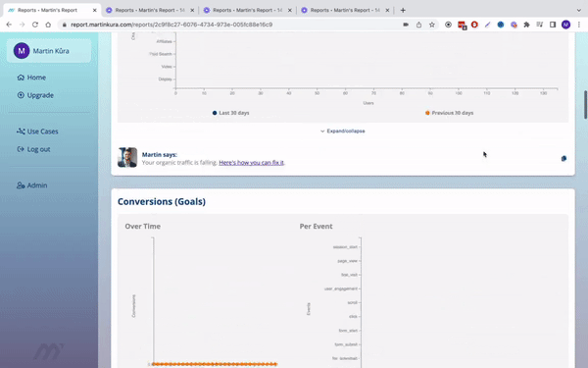Screen dimensions: 588x368
Task: Click the Upgrade circle-arrow icon
Action: pos(21,95)
